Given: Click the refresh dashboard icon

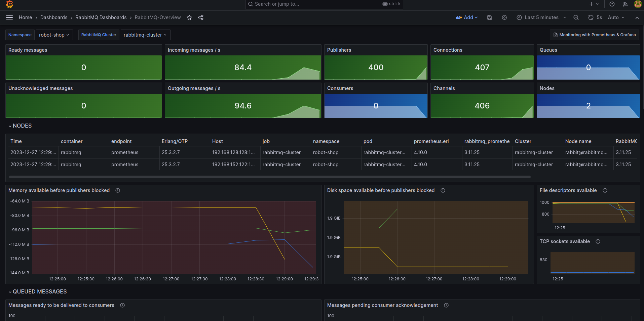Looking at the screenshot, I should [591, 17].
